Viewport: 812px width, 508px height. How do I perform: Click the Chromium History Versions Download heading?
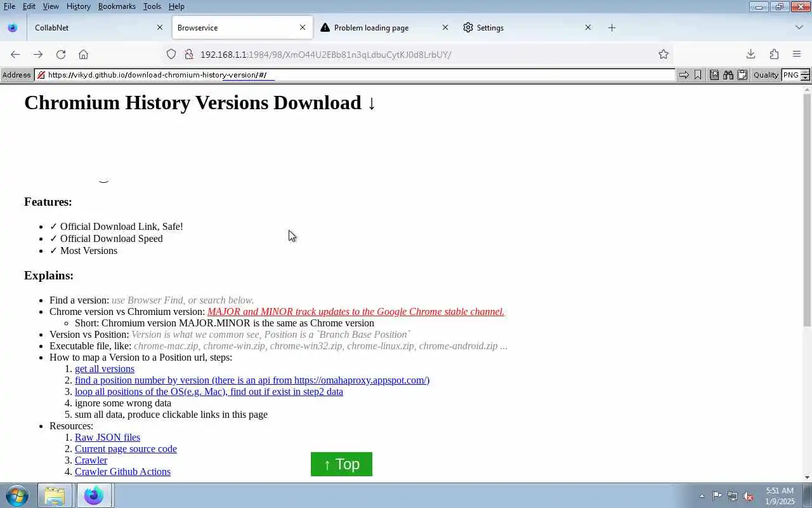click(x=200, y=102)
